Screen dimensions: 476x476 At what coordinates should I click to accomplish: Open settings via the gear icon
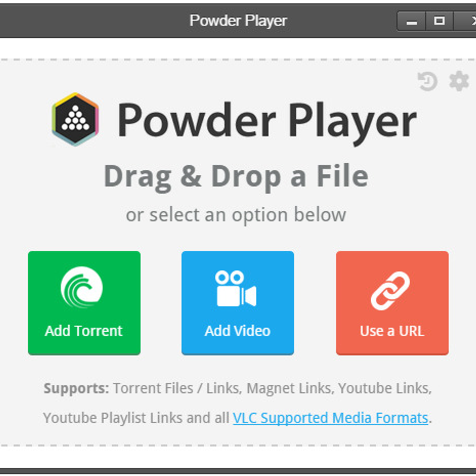click(459, 81)
